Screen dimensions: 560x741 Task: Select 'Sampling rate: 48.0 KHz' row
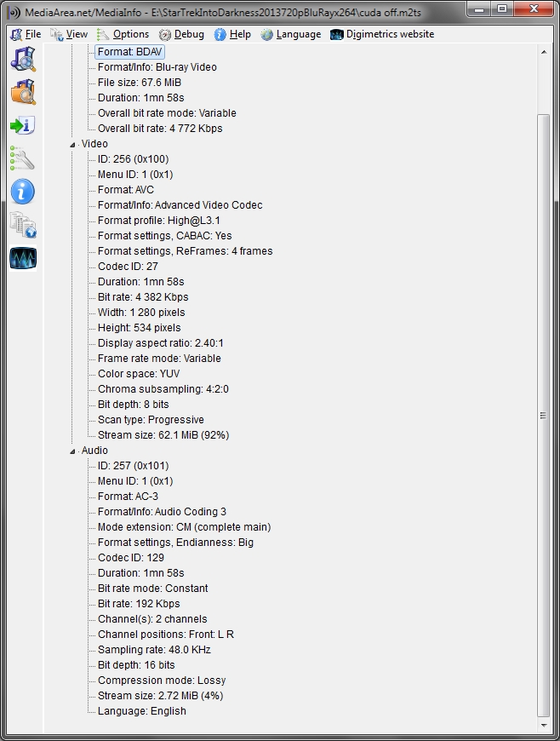154,649
